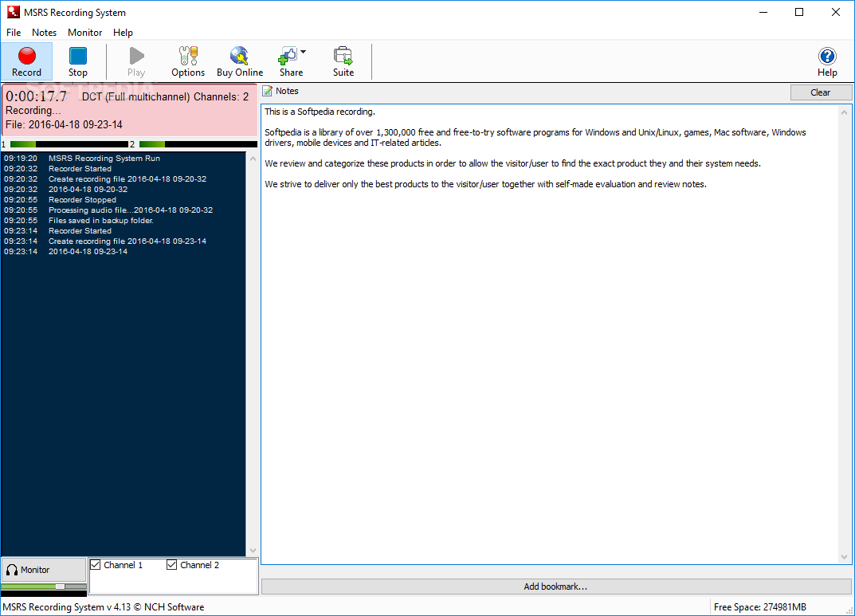Click channel 1 level meter
This screenshot has width=855, height=616.
click(69, 144)
